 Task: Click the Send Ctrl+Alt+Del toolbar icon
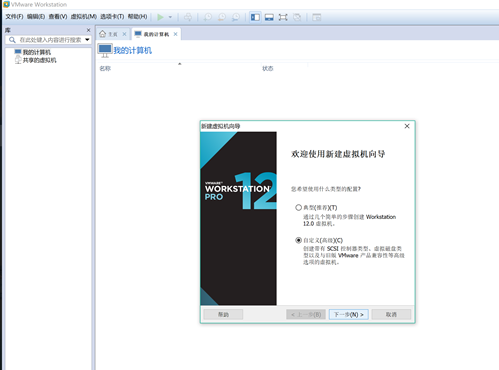(x=188, y=17)
